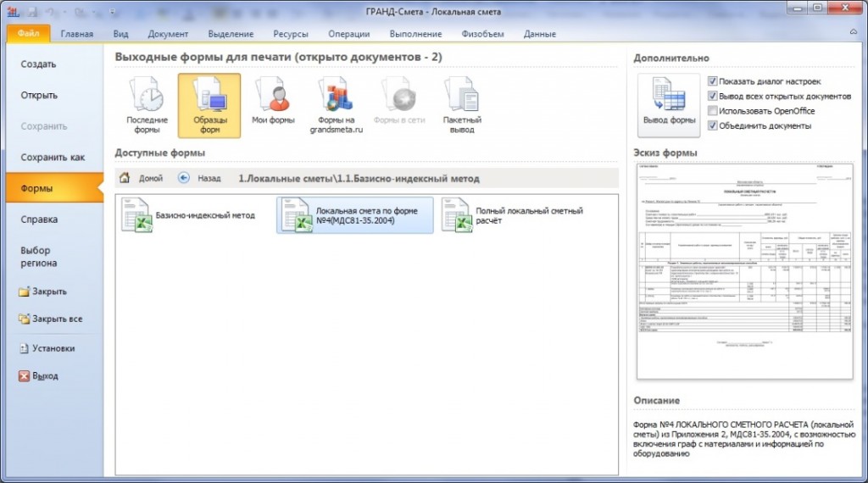Select the Образцы форм category
This screenshot has width=868, height=483.
[209, 106]
